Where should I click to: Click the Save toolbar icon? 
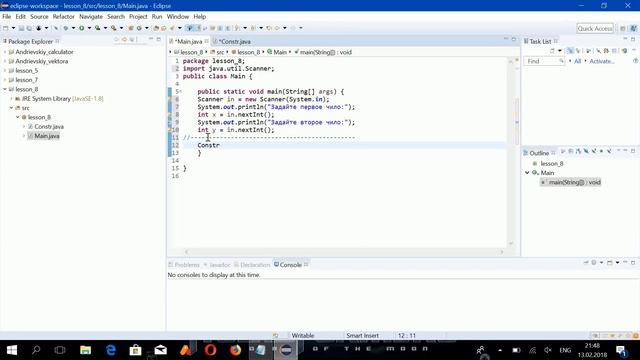(21, 28)
